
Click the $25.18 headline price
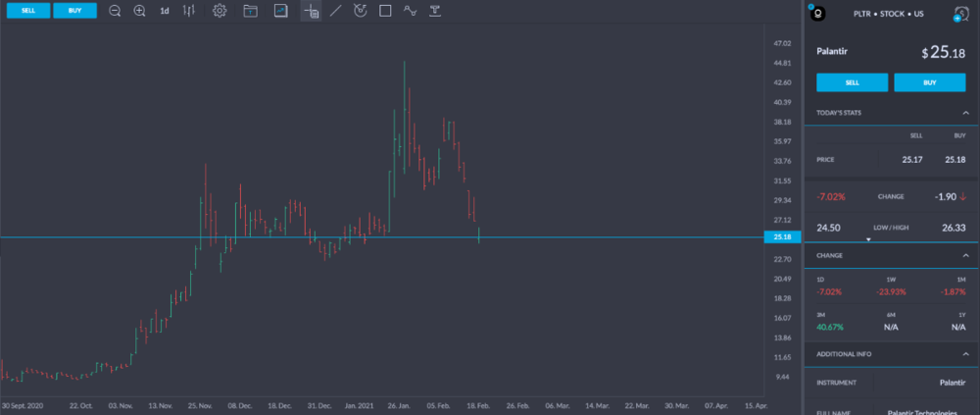click(943, 53)
